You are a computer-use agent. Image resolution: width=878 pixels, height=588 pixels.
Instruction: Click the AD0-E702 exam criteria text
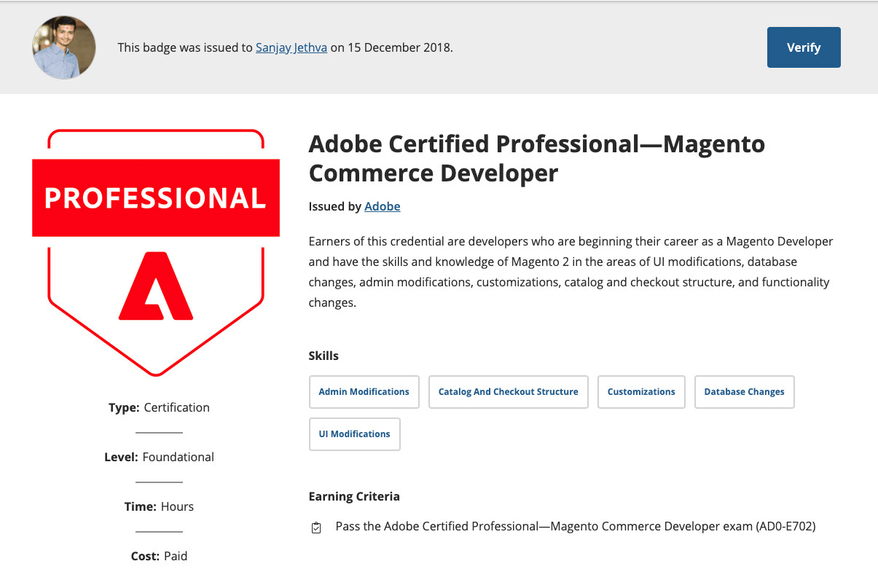coord(575,526)
